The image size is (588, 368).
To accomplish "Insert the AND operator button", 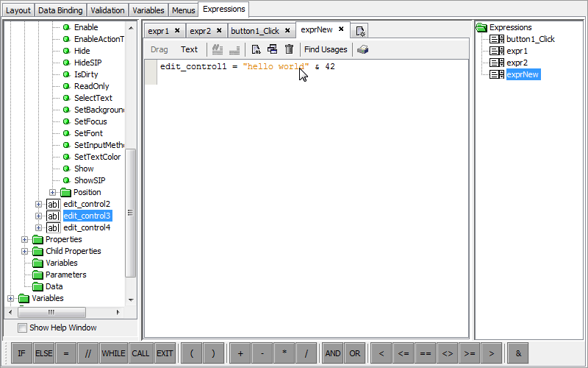I will (333, 353).
